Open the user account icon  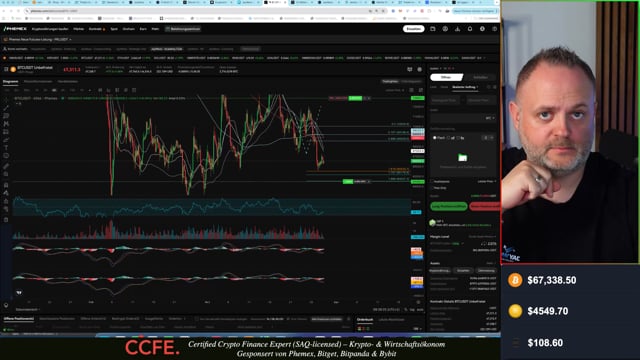coord(445,29)
